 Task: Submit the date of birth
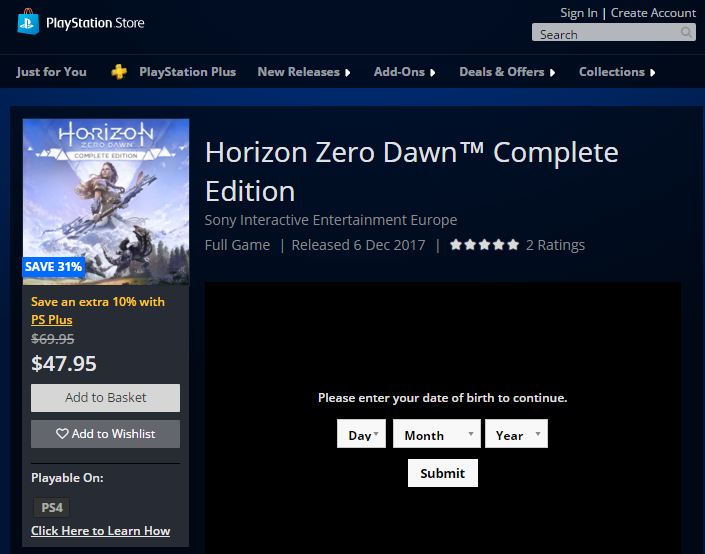pyautogui.click(x=442, y=473)
